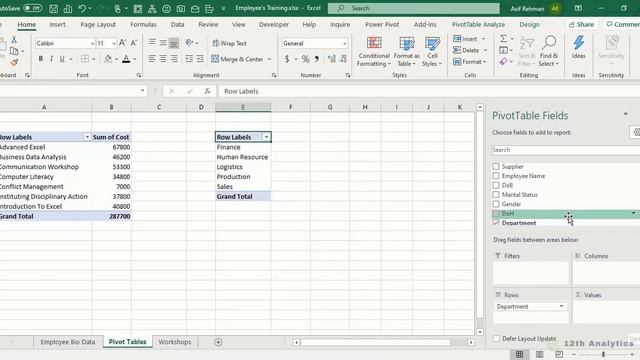Switch to Employee Bio Data sheet
Viewport: 640px width, 360px height.
point(68,342)
